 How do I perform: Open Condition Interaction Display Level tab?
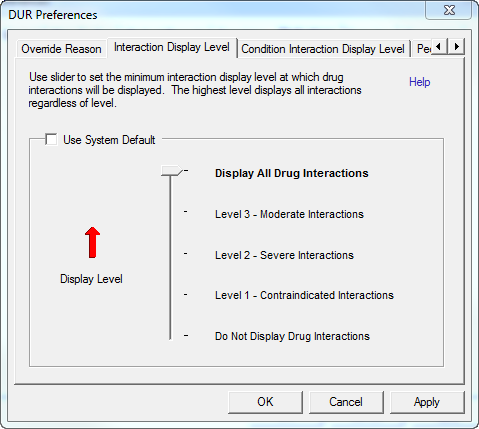coord(323,49)
